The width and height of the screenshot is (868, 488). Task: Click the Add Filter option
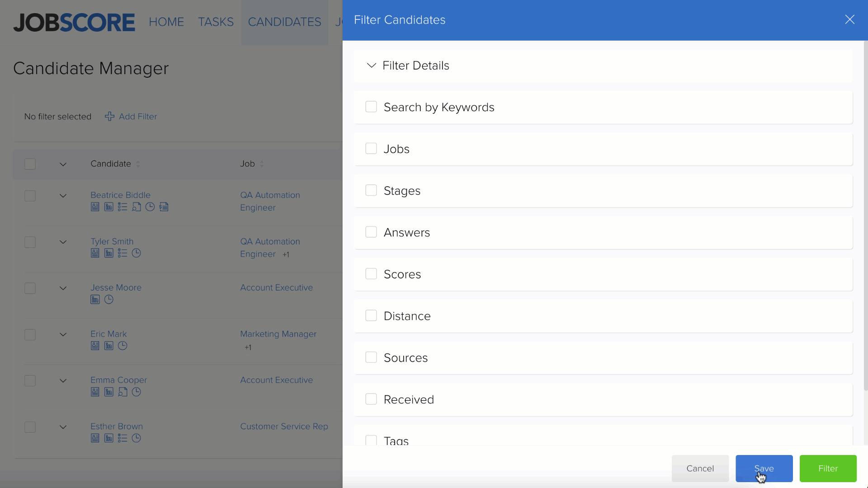coord(131,116)
